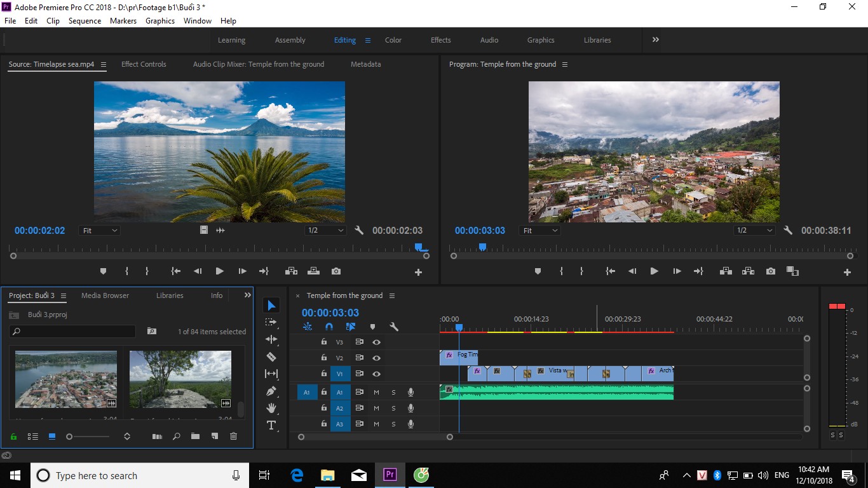Open Program monitor 1/2 resolution dropdown

point(754,231)
